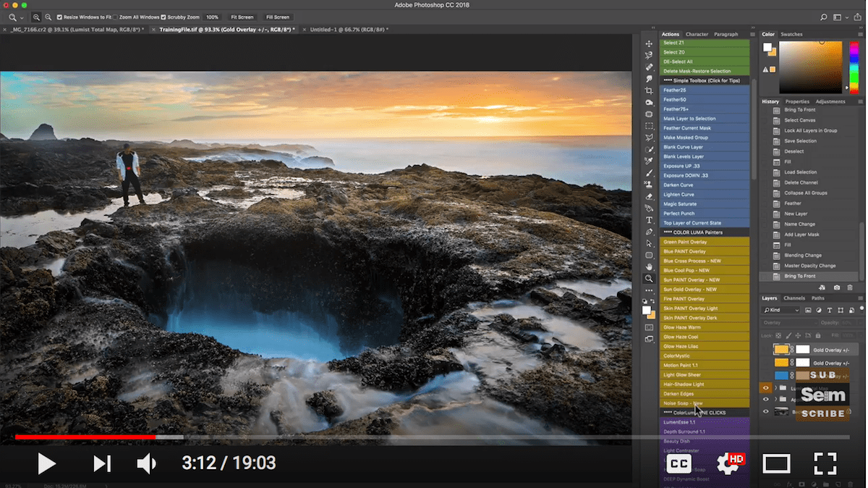
Task: Open the Untitled-1 document tab
Action: pos(349,30)
